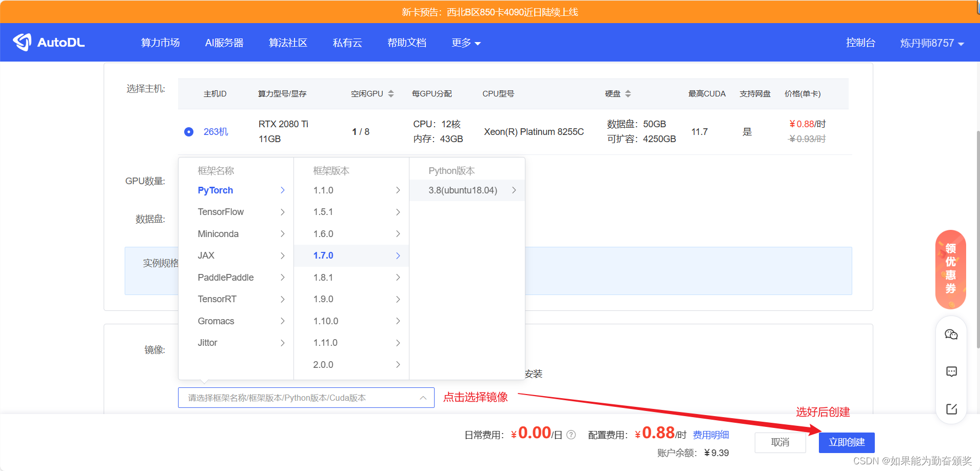This screenshot has width=980, height=471.
Task: Choose framework version 2.0.0
Action: click(351, 365)
